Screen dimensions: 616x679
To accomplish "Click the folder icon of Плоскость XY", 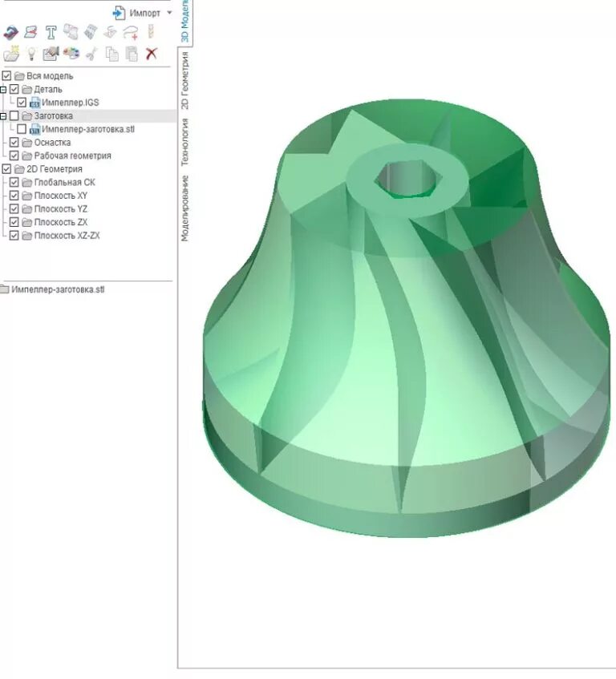I will [26, 196].
